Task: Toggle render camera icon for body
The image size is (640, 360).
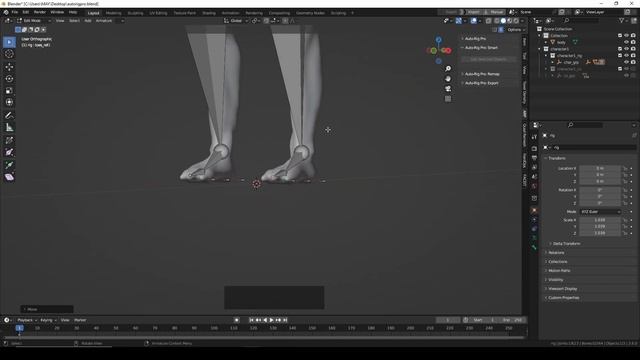Action: pos(633,42)
